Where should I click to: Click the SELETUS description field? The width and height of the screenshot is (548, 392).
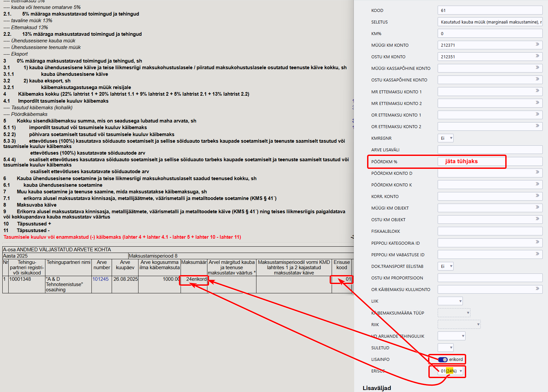(x=490, y=22)
